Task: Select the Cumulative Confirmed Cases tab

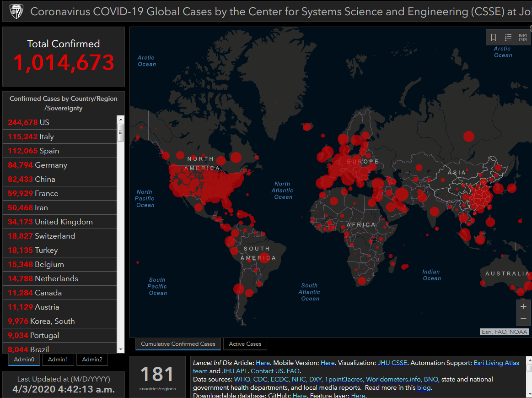Action: (x=178, y=344)
